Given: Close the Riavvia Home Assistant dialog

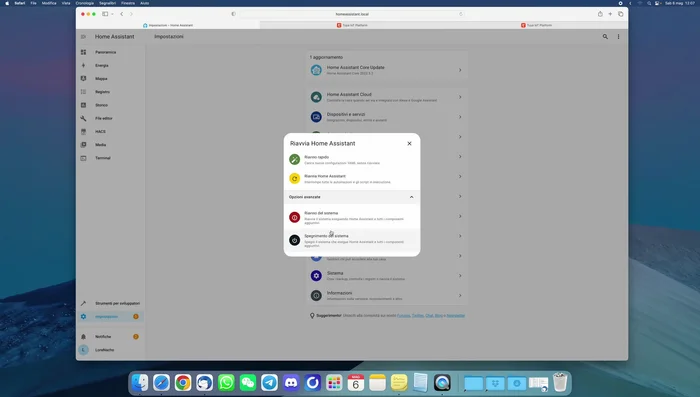Looking at the screenshot, I should pos(409,143).
